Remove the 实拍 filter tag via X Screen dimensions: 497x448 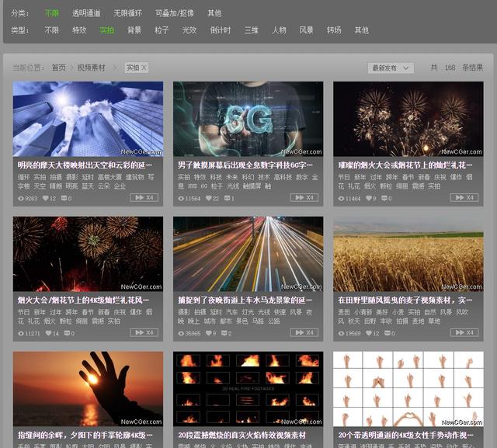[x=144, y=68]
